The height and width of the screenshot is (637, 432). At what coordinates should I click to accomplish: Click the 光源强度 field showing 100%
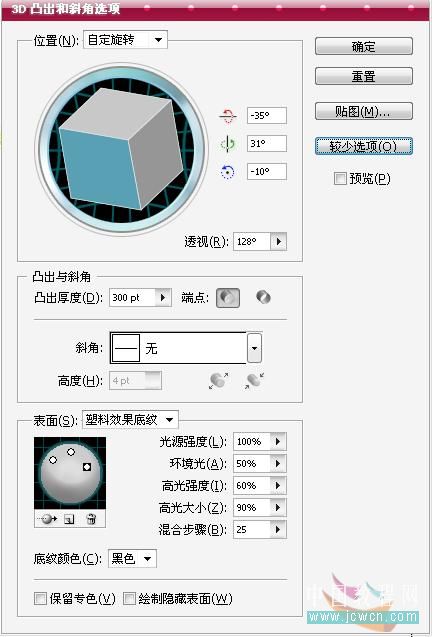(x=252, y=441)
